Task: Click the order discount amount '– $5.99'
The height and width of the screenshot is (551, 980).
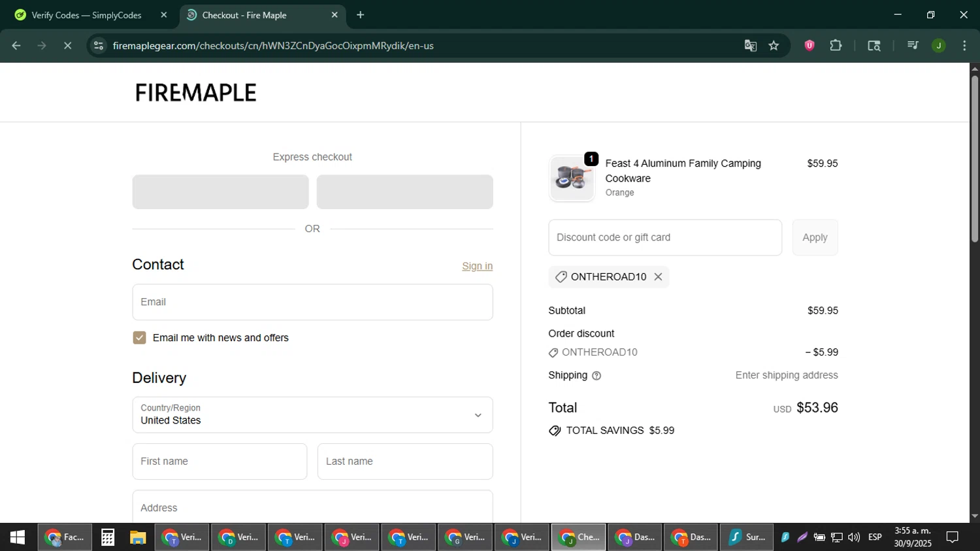Action: pos(821,352)
